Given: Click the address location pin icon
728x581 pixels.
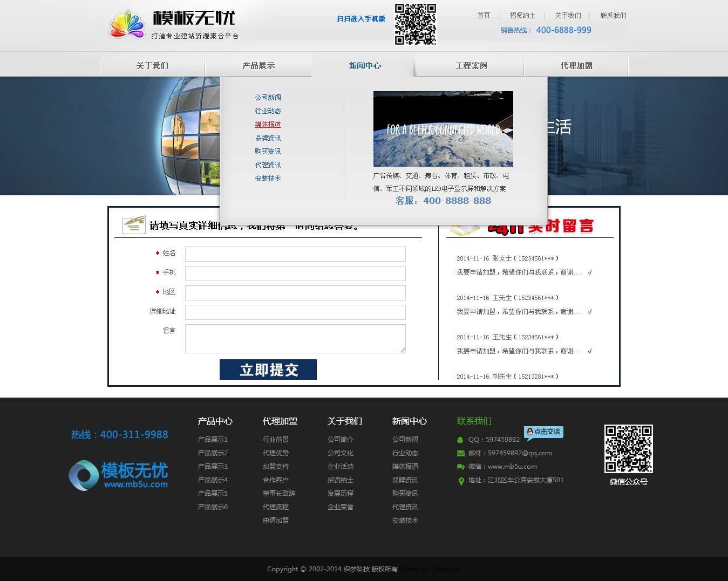Looking at the screenshot, I should pos(461,481).
